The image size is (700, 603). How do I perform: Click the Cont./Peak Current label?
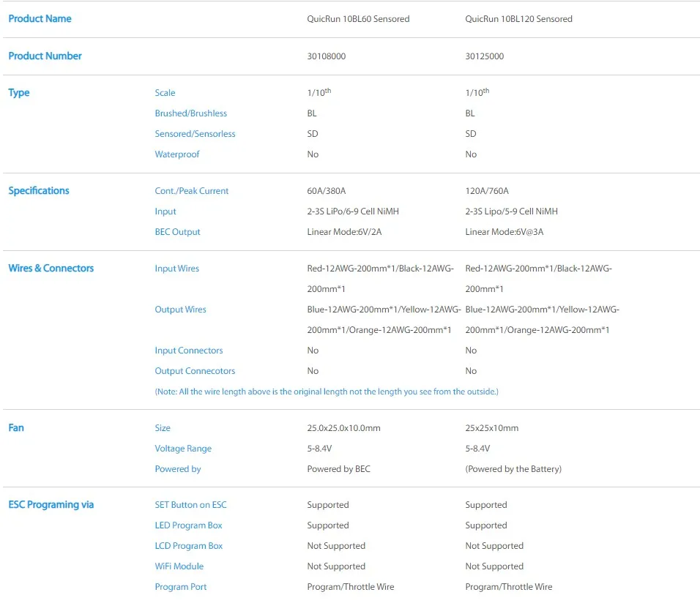pyautogui.click(x=192, y=191)
